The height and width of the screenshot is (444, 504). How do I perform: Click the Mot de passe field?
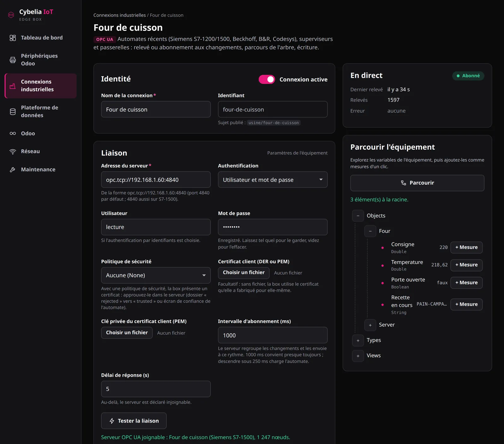pyautogui.click(x=273, y=227)
